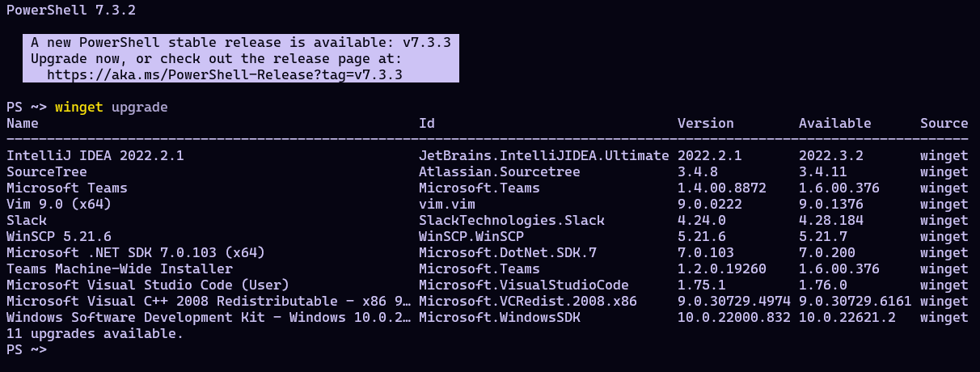Viewport: 980px width, 372px height.
Task: Click the Vim 9.0 (x64) entry
Action: pyautogui.click(x=59, y=204)
